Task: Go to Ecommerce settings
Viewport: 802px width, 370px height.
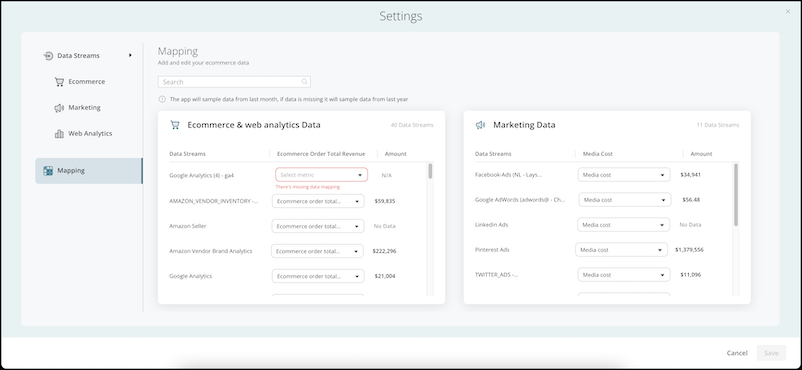Action: pos(86,82)
